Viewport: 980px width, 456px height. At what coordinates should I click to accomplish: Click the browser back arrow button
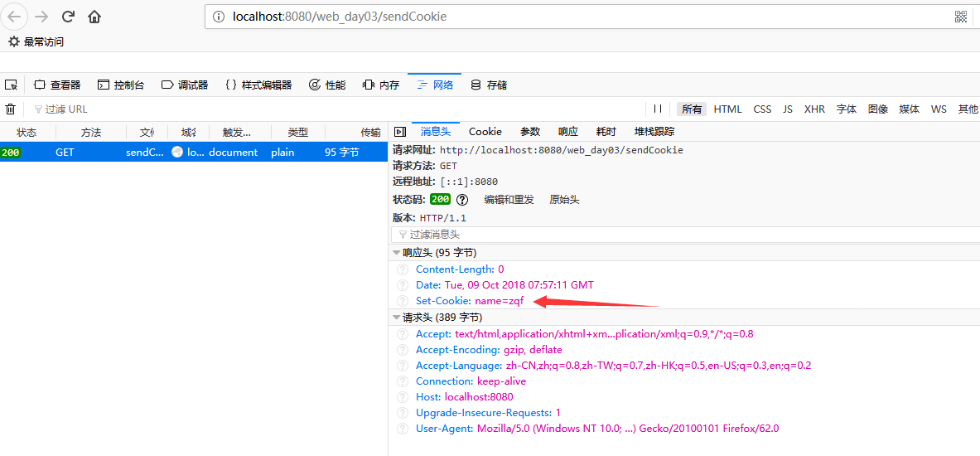pos(14,17)
